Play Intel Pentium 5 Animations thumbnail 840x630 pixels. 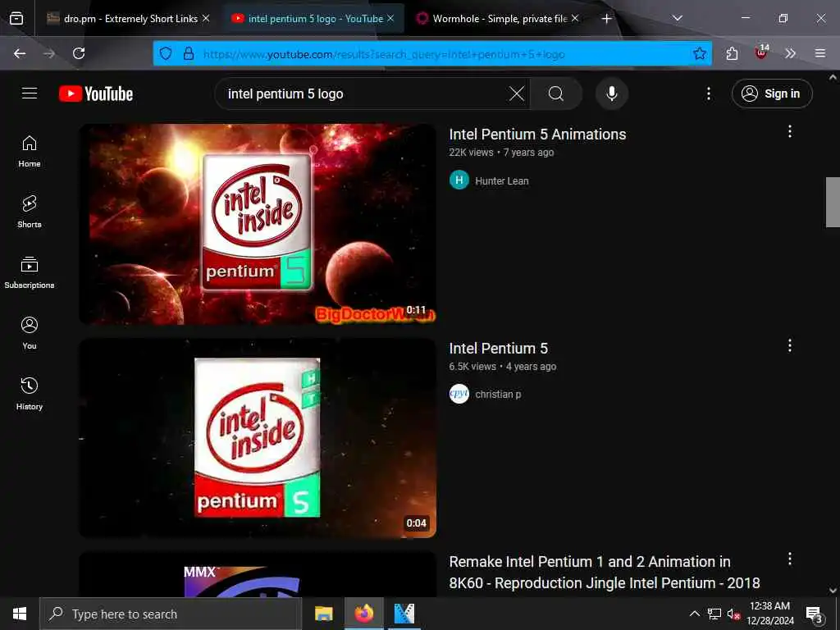tap(258, 224)
